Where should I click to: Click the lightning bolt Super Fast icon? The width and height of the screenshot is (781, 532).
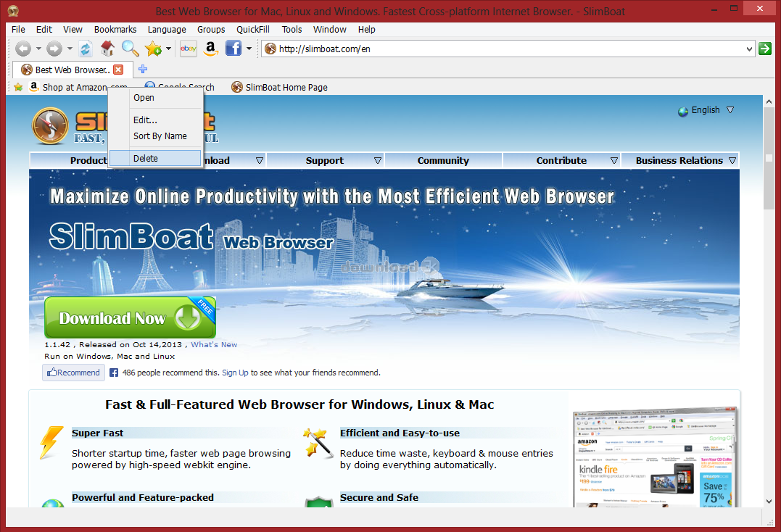coord(51,442)
